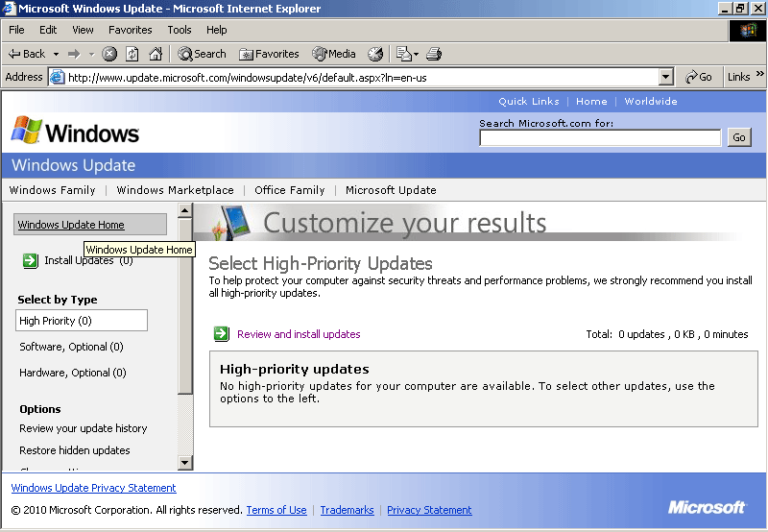This screenshot has width=768, height=532.
Task: Click the sidebar scrollbar thumb
Action: click(184, 306)
